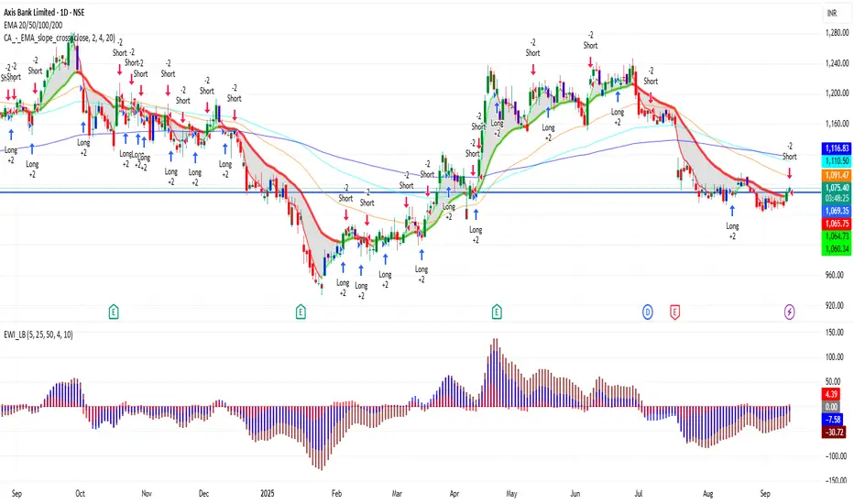Click the dark red -30.72 indicator value

[835, 433]
